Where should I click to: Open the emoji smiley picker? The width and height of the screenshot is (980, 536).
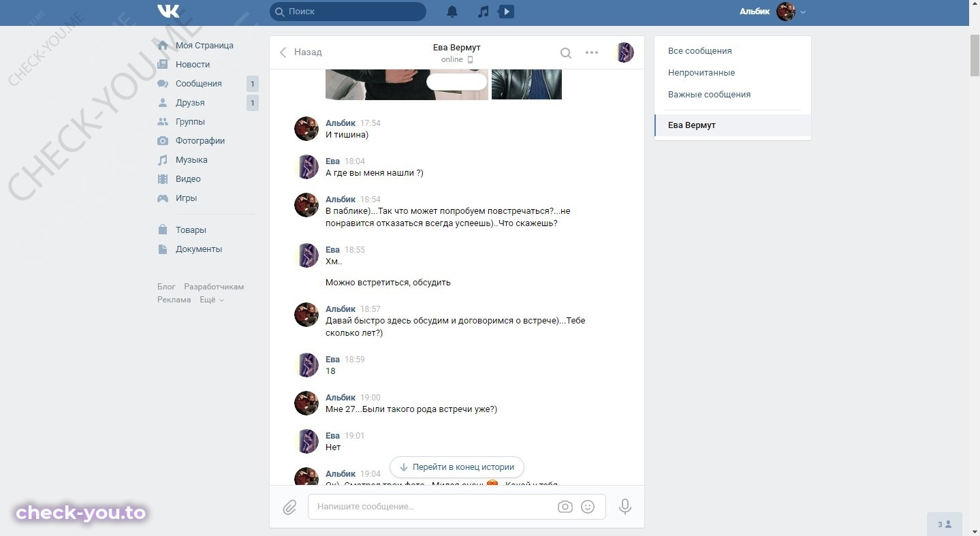coord(588,507)
